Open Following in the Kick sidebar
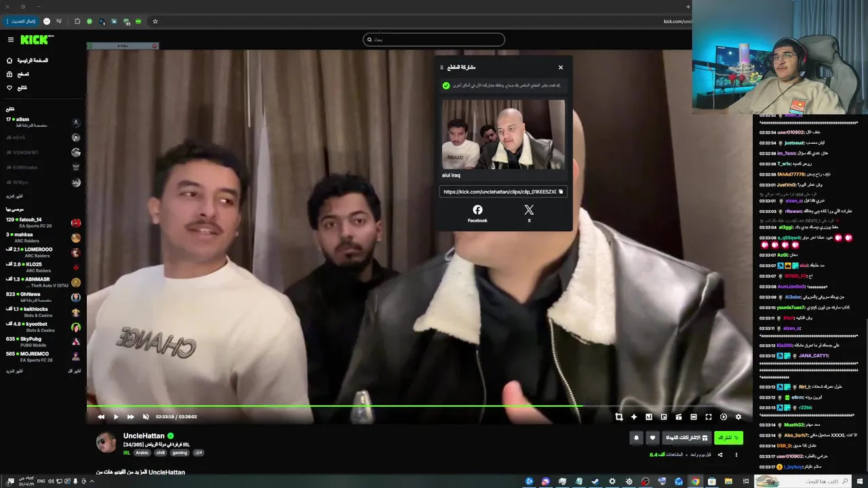 click(17, 87)
